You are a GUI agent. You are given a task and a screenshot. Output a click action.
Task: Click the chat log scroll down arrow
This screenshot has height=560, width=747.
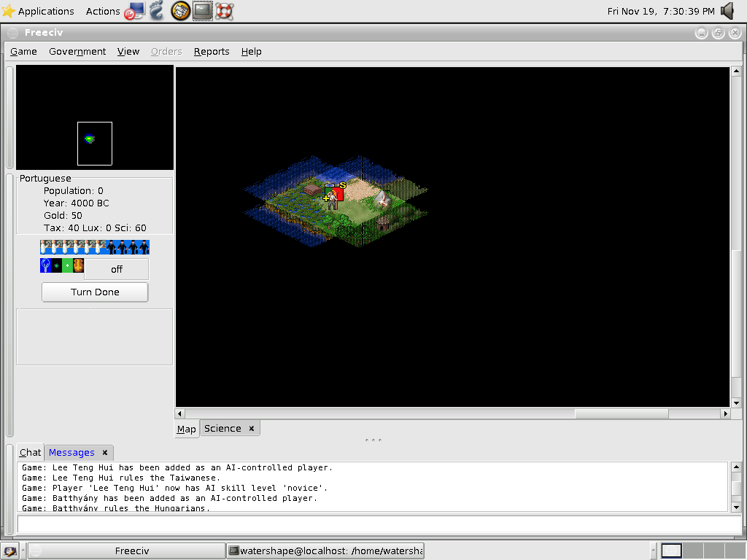point(736,507)
